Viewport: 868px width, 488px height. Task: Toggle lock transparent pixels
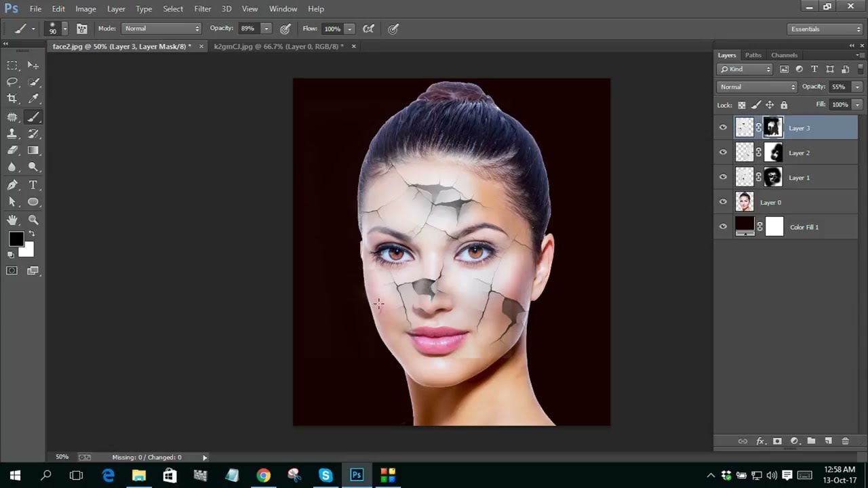coord(742,105)
